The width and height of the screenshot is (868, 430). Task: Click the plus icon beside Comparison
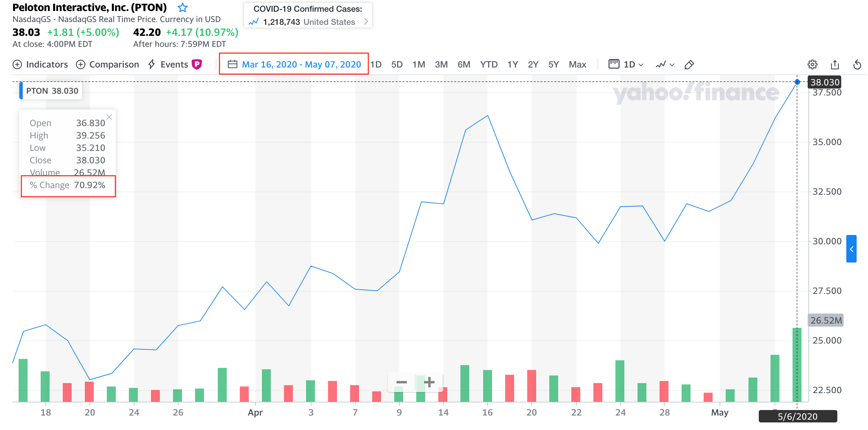tap(81, 64)
